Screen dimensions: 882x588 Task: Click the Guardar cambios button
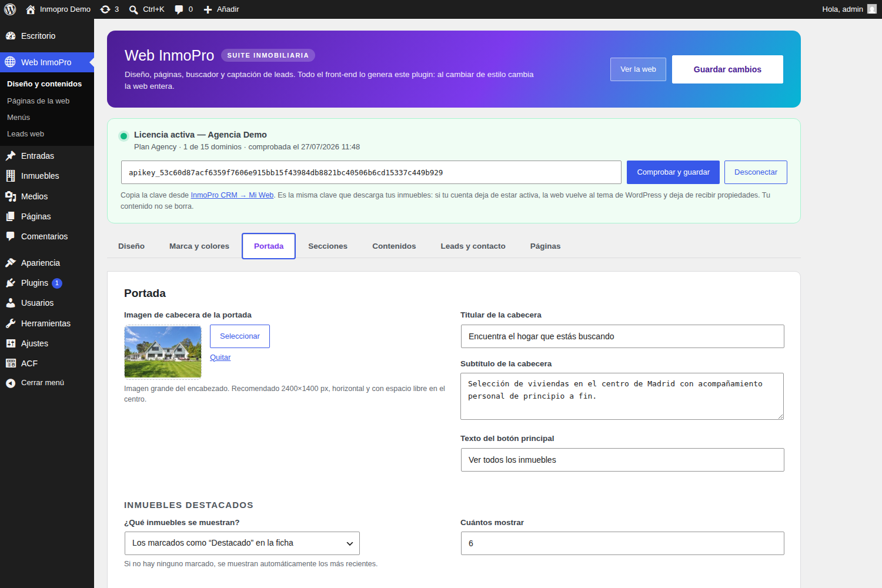click(x=727, y=69)
